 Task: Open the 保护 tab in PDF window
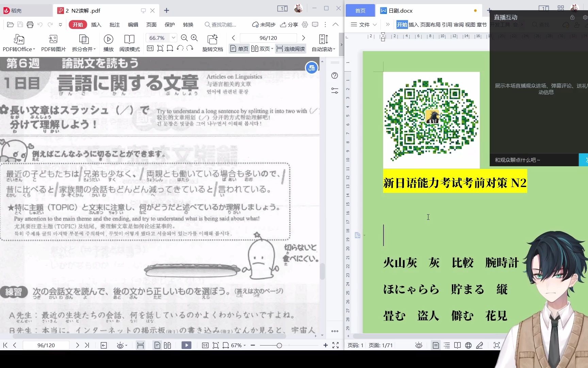point(170,25)
